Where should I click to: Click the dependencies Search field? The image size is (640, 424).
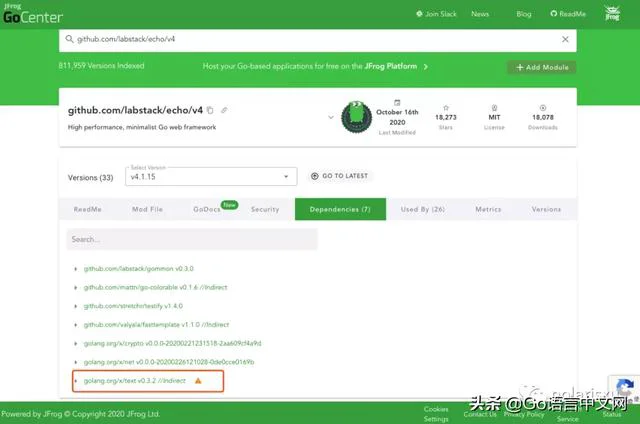pyautogui.click(x=192, y=239)
